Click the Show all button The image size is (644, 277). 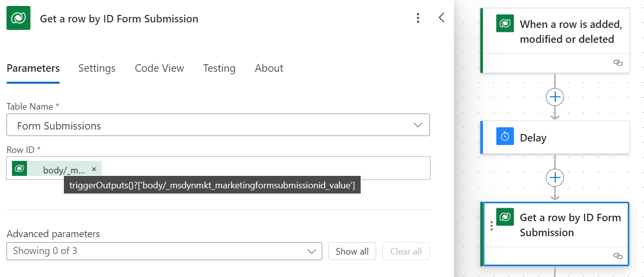click(x=352, y=252)
